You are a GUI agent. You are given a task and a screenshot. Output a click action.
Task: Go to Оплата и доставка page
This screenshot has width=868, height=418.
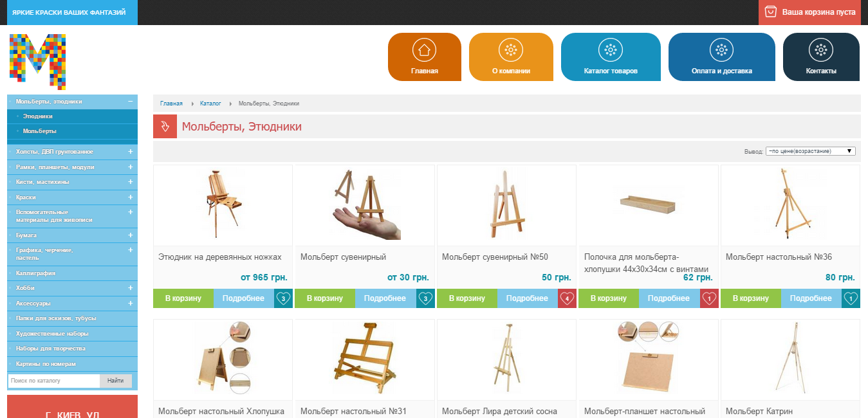coord(721,57)
